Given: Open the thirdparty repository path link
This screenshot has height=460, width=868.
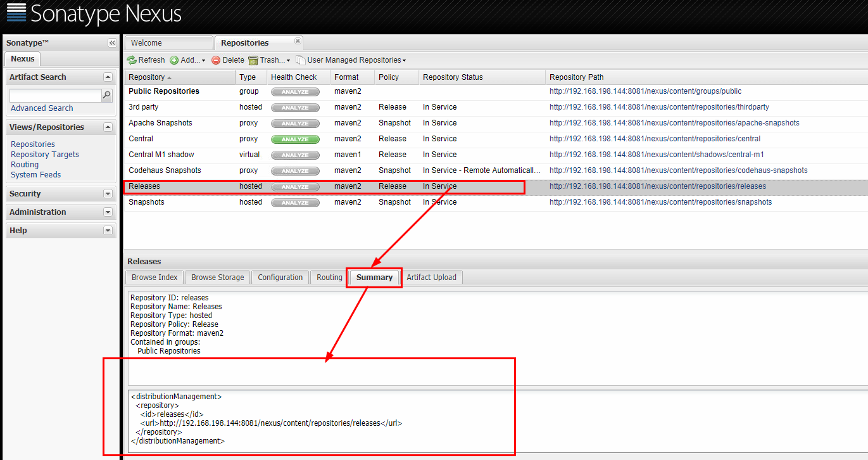Looking at the screenshot, I should coord(659,107).
